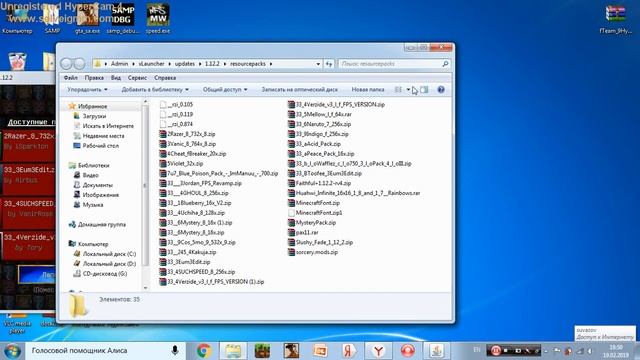
Task: Click Записать на оптический диск
Action: click(x=300, y=89)
